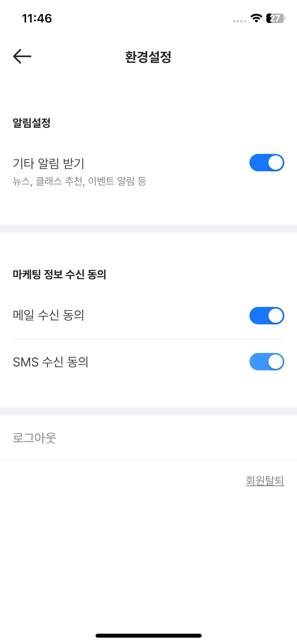Tap the 환경설정 page title

pos(148,57)
